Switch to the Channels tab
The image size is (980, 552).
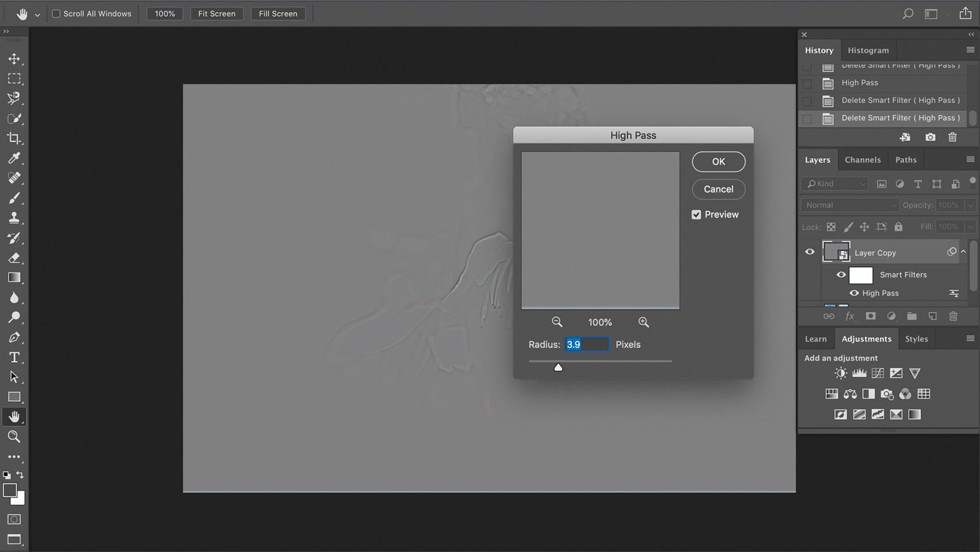pos(863,159)
